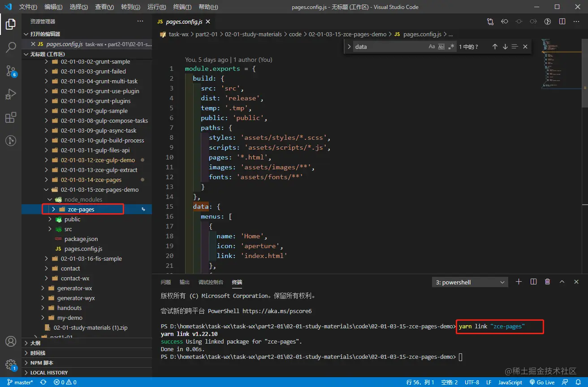Switch to the 输出 panel tab

pyautogui.click(x=185, y=282)
